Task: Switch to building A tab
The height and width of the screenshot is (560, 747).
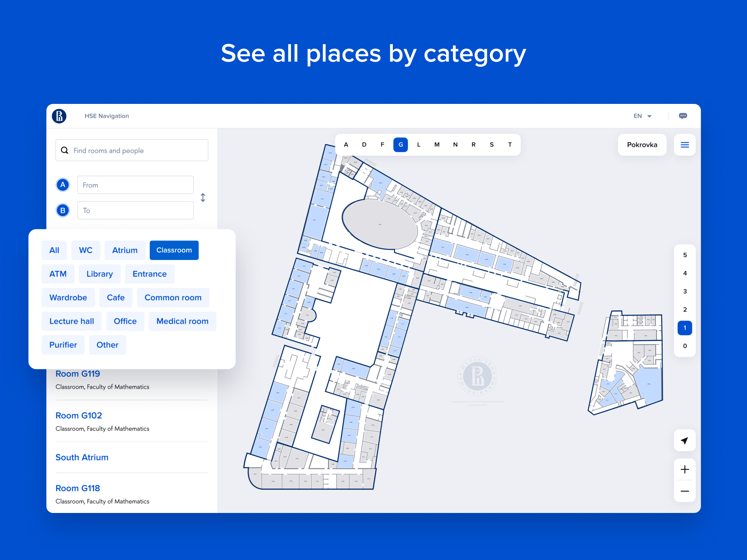Action: pyautogui.click(x=346, y=145)
